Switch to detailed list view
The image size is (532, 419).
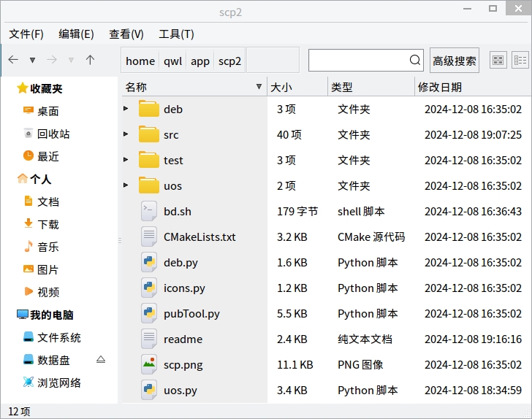(520, 61)
